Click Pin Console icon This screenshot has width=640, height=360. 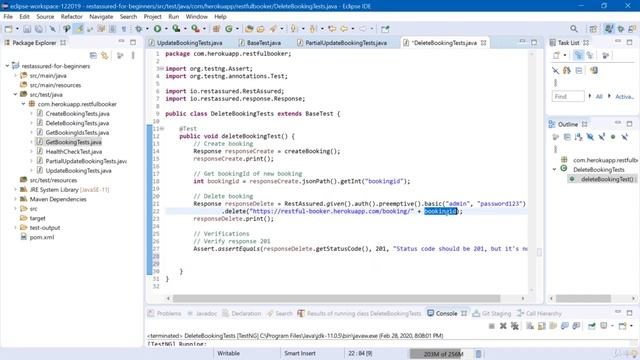tap(591, 326)
